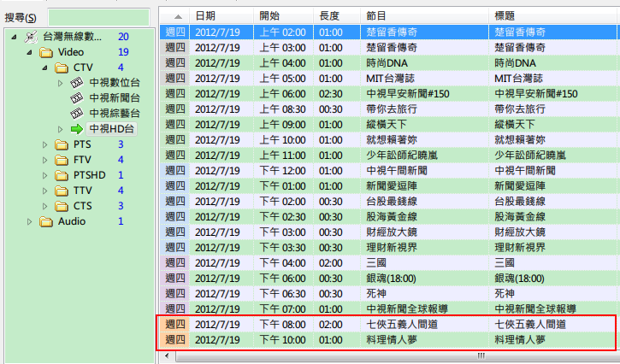Select the 理財新視界 program

point(390,248)
